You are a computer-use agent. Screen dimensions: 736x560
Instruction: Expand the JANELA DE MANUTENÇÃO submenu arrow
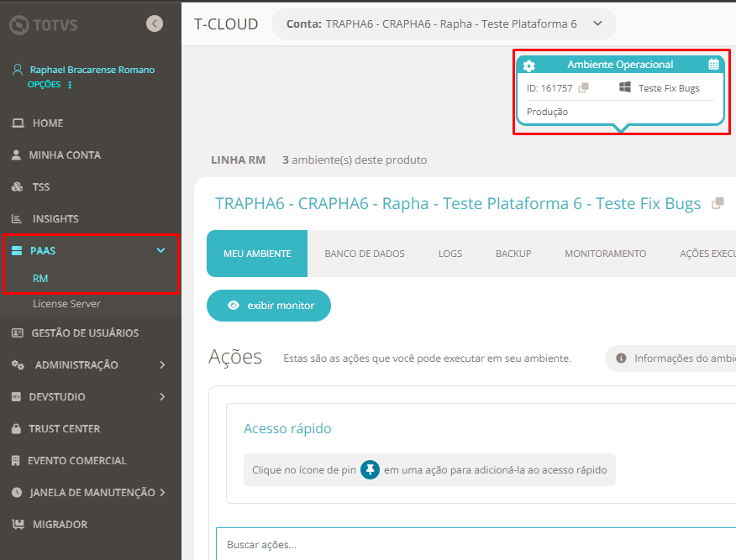click(162, 493)
